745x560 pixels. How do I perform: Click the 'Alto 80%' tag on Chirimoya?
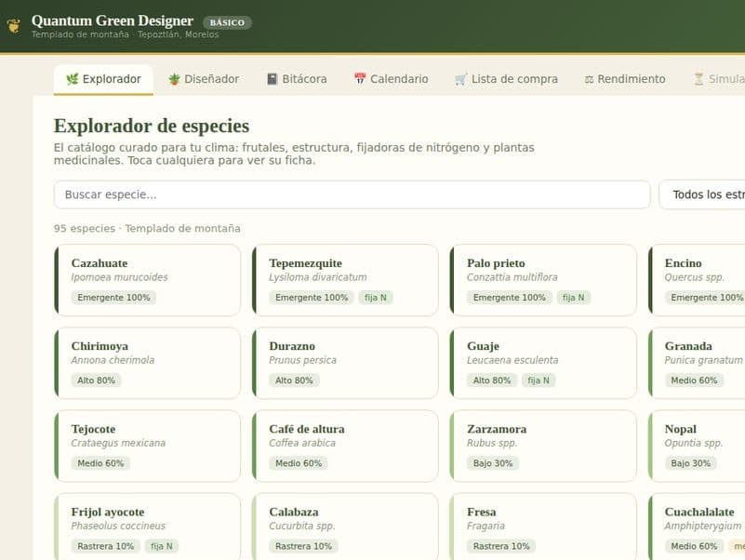96,380
